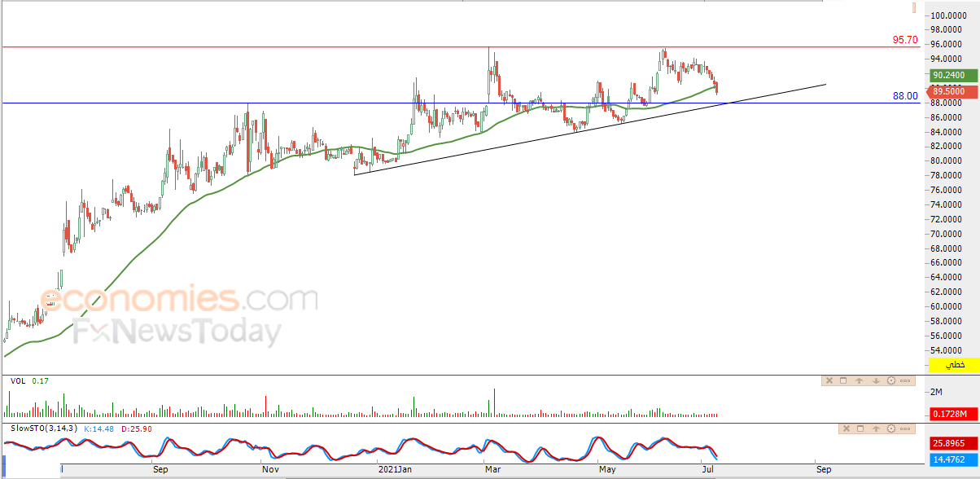Move the VOL panel down
This screenshot has width=980, height=479.
click(876, 380)
